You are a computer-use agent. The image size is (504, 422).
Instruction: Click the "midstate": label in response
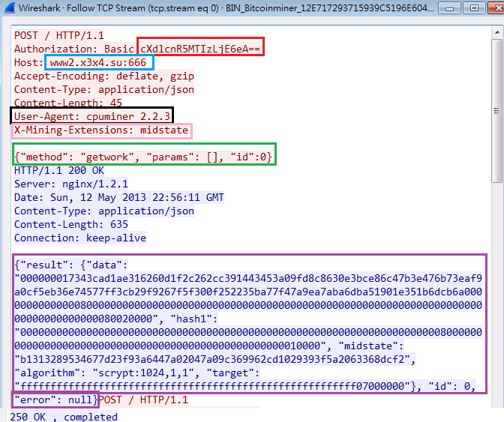(x=371, y=346)
